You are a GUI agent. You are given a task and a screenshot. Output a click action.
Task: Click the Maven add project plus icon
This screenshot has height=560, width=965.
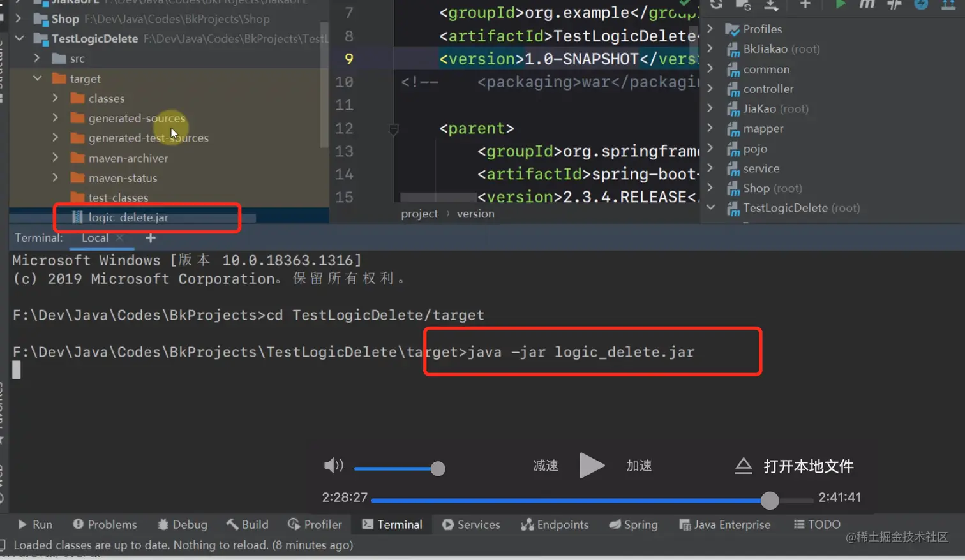(x=805, y=4)
